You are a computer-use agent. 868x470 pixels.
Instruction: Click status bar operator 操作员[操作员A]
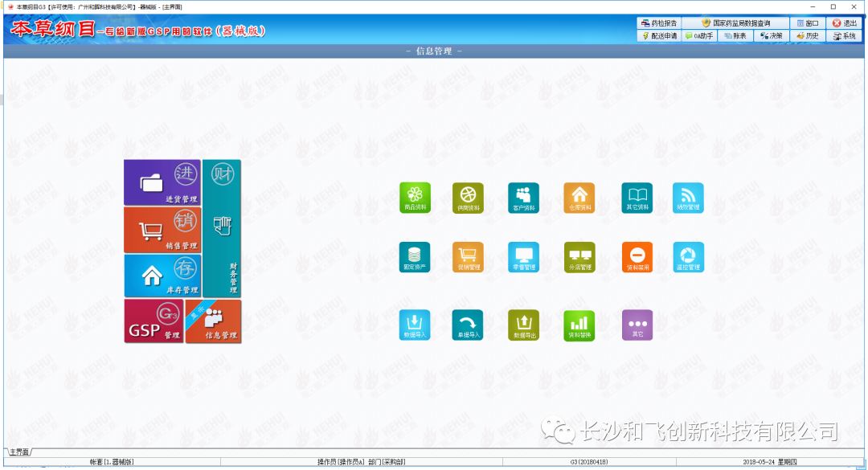point(341,462)
